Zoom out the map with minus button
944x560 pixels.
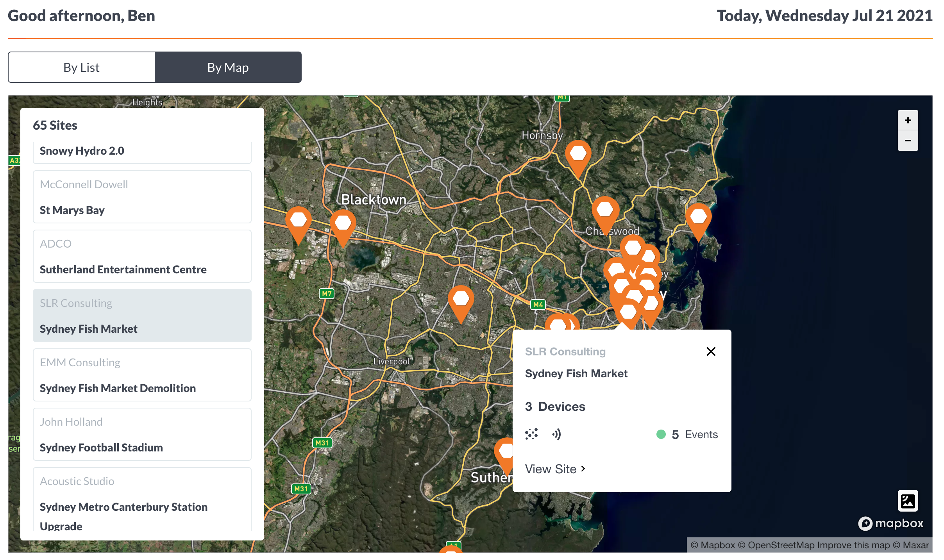[x=908, y=141]
